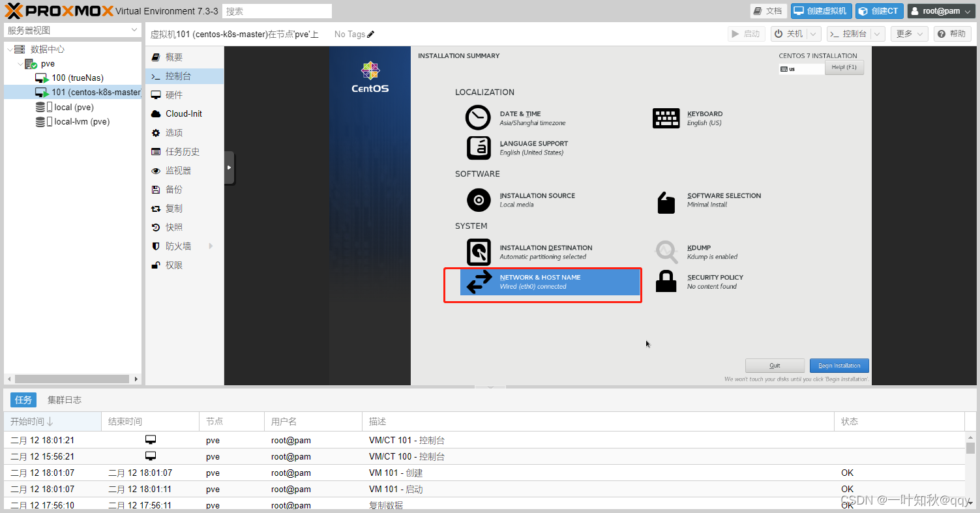Open Kdump magnifier icon
Image resolution: width=980 pixels, height=513 pixels.
666,252
